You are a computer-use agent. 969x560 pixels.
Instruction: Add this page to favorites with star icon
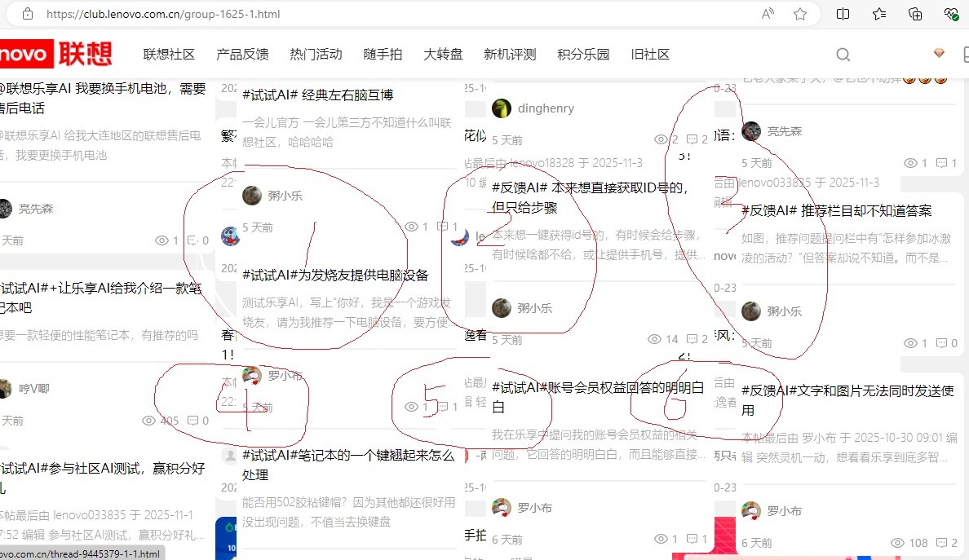[x=800, y=14]
